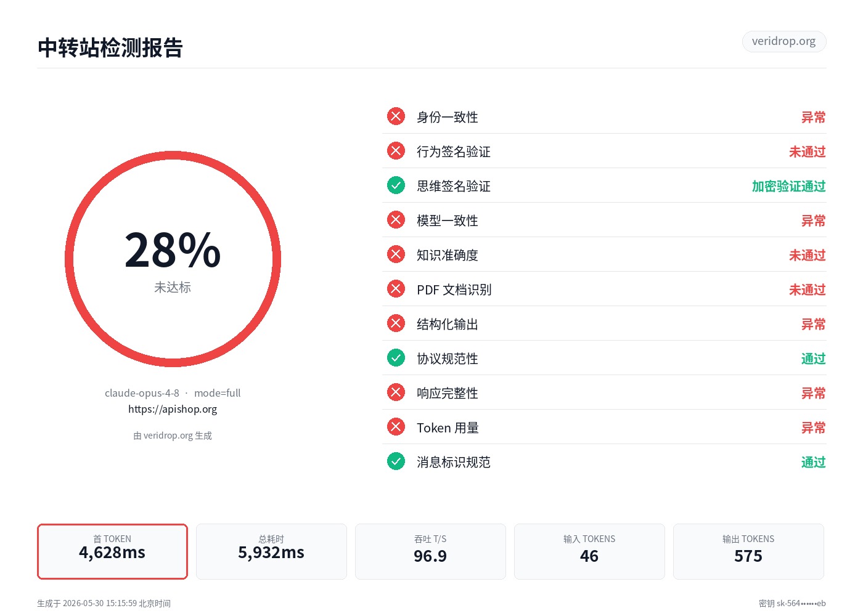Click the red X icon beside Token 用量
The height and width of the screenshot is (616, 863).
point(396,427)
